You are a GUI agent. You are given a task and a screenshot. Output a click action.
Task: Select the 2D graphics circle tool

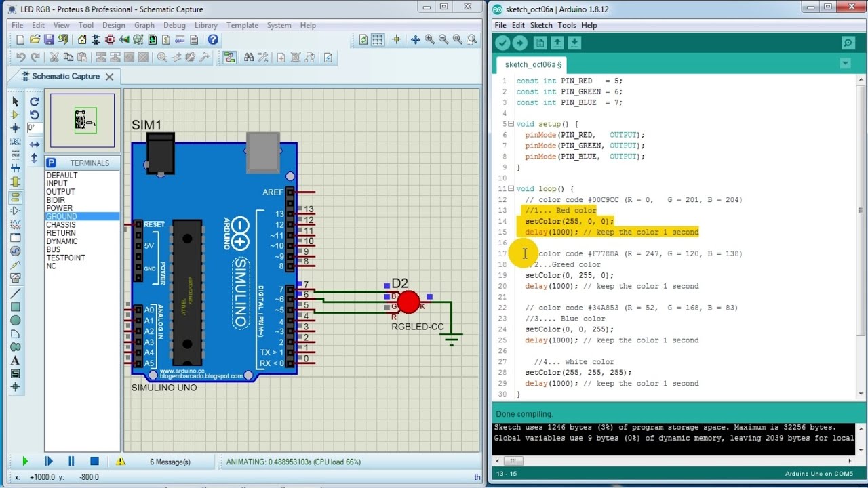16,320
